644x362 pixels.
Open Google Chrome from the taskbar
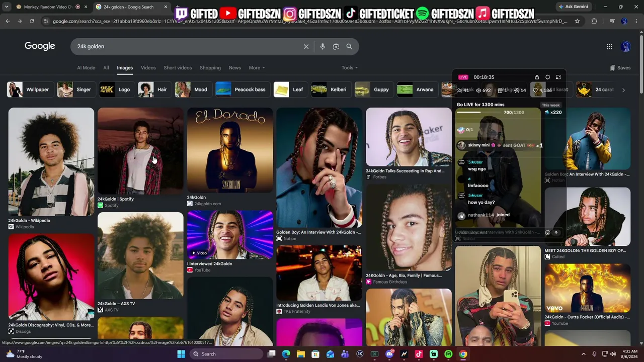[463, 354]
